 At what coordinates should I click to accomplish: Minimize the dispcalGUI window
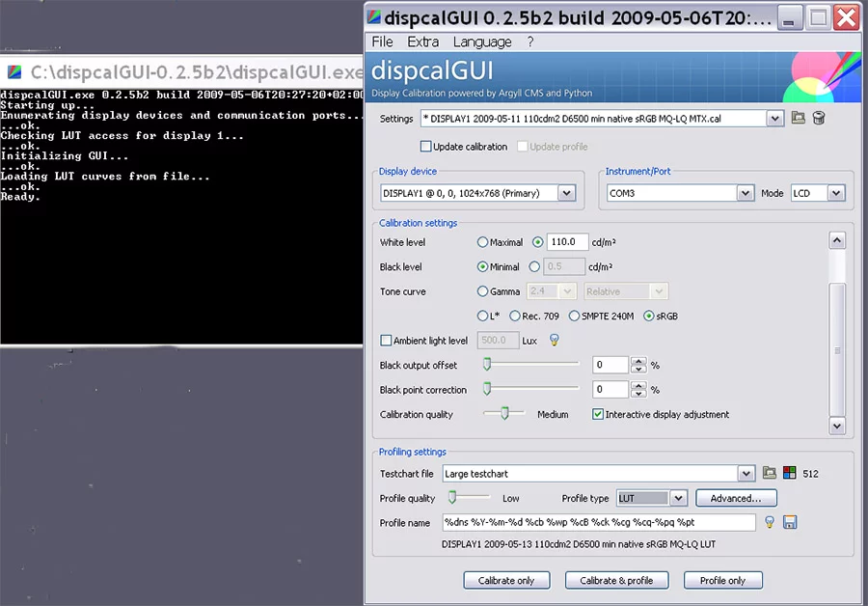(789, 17)
